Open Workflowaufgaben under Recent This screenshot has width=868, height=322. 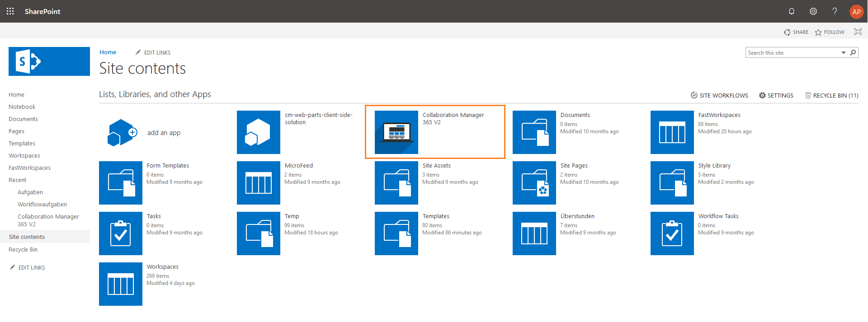pos(42,205)
